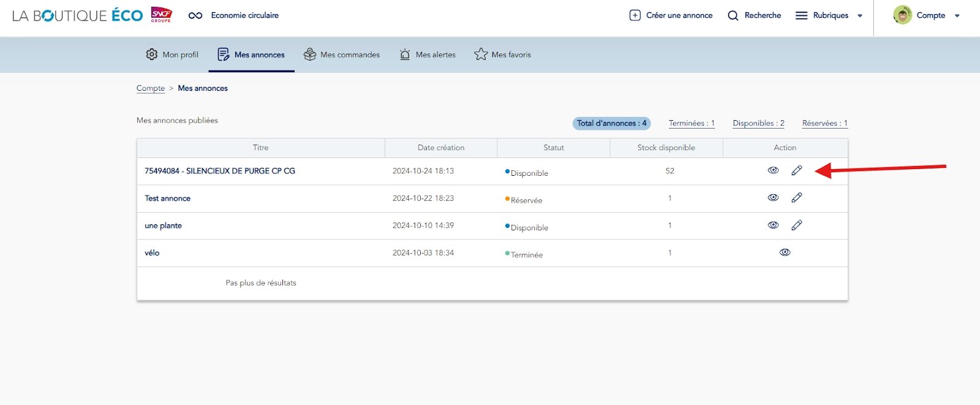Expand the Rubriques dropdown arrow

(x=860, y=16)
